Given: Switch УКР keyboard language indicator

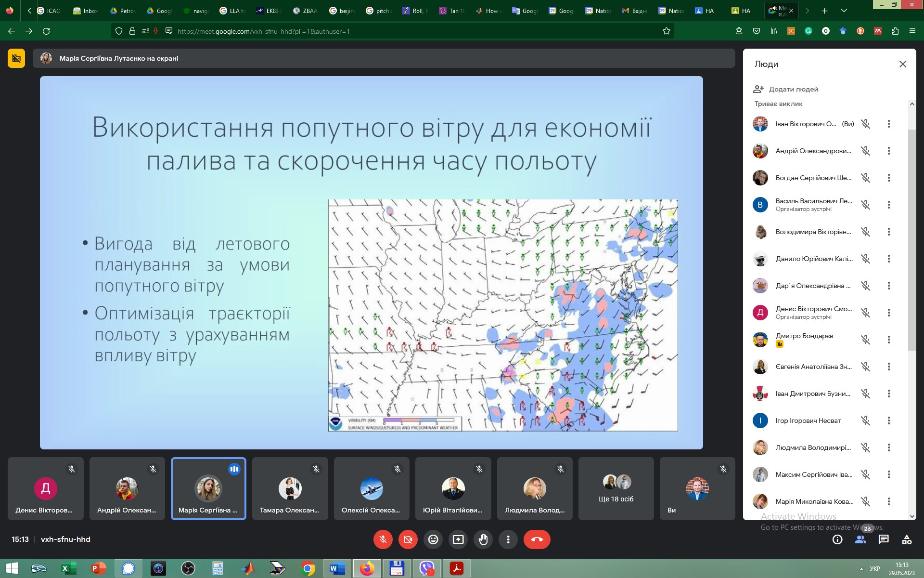Looking at the screenshot, I should tap(875, 568).
